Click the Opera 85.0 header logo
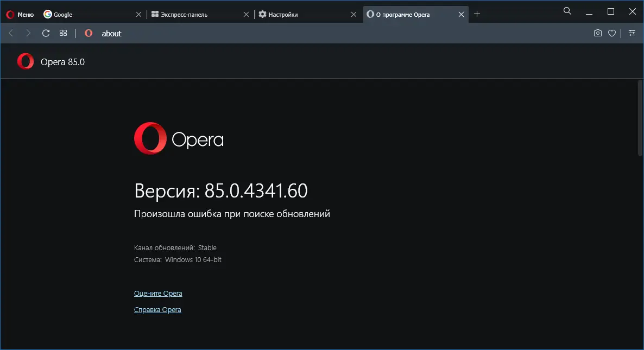This screenshot has width=644, height=350. click(25, 61)
